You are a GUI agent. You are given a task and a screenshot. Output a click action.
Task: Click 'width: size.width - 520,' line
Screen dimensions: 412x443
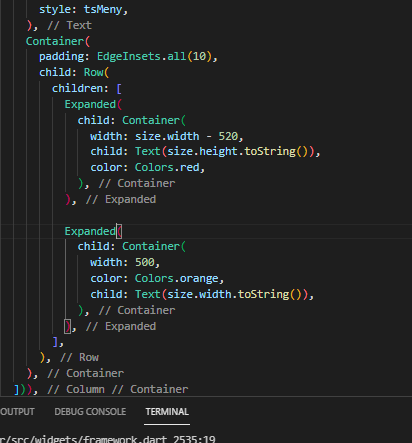tap(167, 136)
